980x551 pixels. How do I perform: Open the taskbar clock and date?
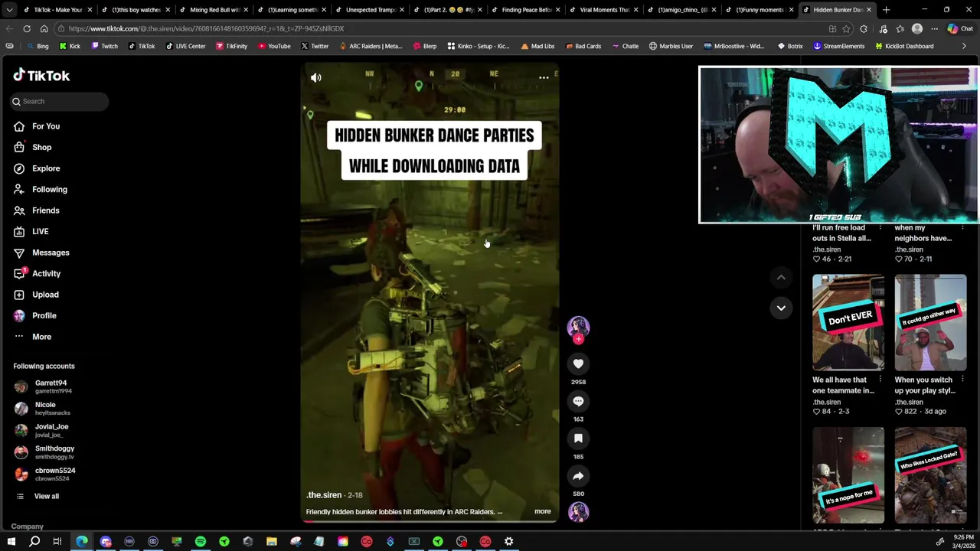tap(964, 541)
